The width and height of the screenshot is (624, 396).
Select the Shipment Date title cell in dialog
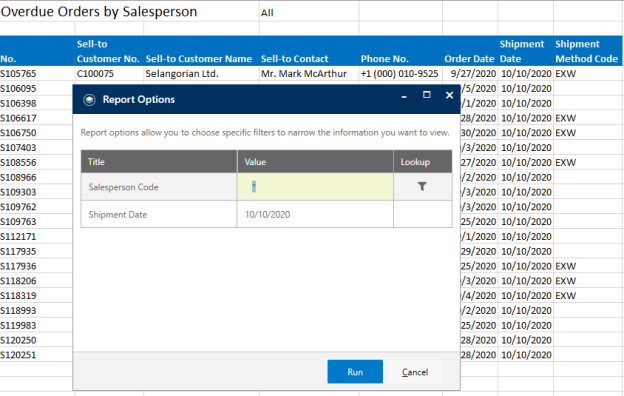159,215
